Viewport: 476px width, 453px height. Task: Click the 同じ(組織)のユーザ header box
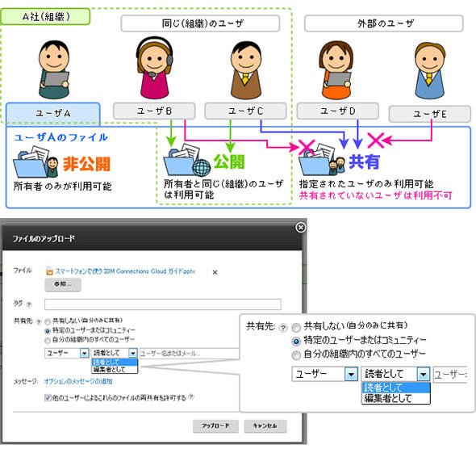coord(200,23)
